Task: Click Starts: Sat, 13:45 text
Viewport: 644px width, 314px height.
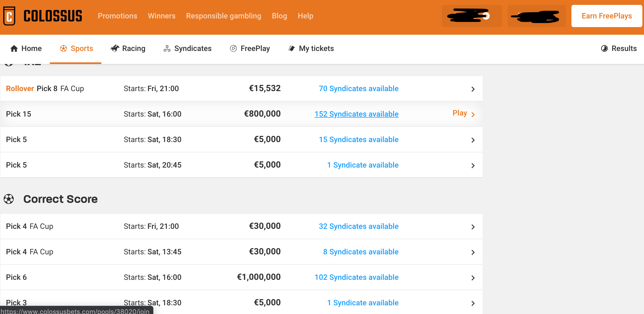Action: [x=152, y=252]
